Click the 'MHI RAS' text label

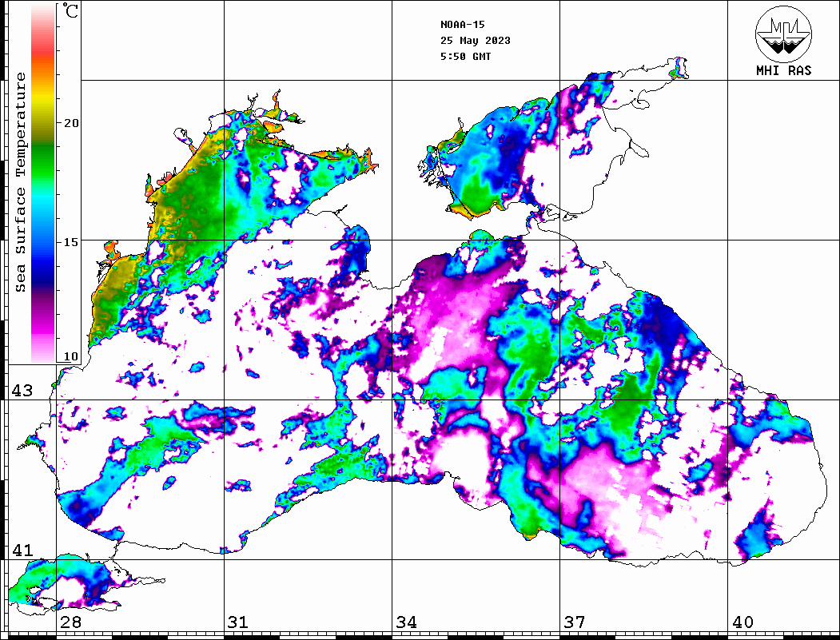(x=784, y=70)
